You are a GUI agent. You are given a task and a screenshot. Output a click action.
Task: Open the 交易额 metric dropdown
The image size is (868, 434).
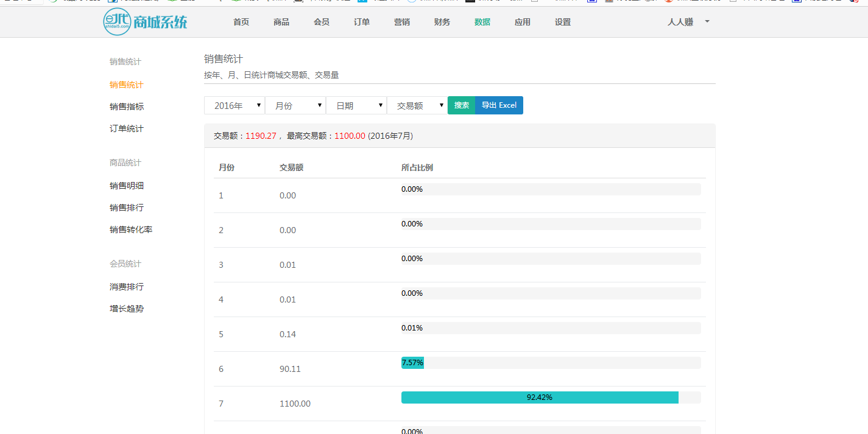pyautogui.click(x=417, y=105)
